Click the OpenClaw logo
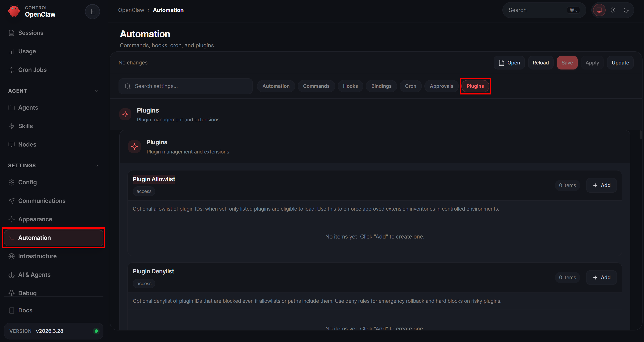 coord(14,11)
